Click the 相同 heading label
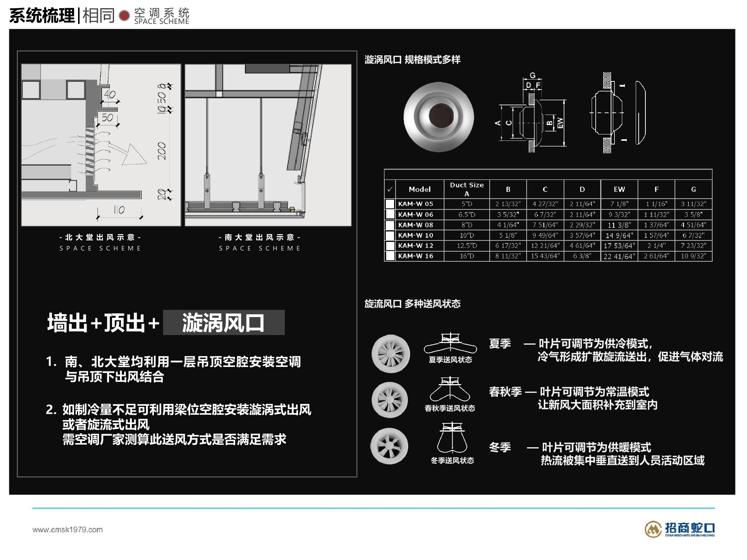This screenshot has height=560, width=747. (98, 16)
